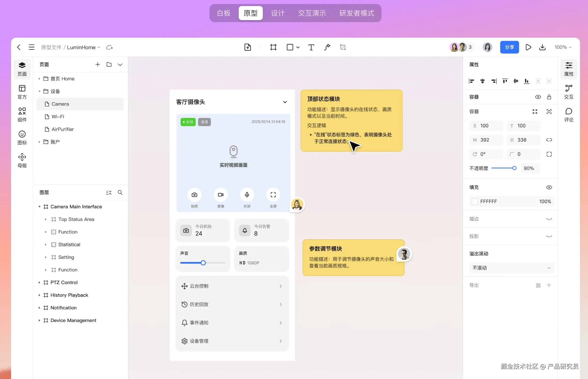Switch to the 白板 whiteboard tab
The height and width of the screenshot is (379, 588).
[224, 13]
